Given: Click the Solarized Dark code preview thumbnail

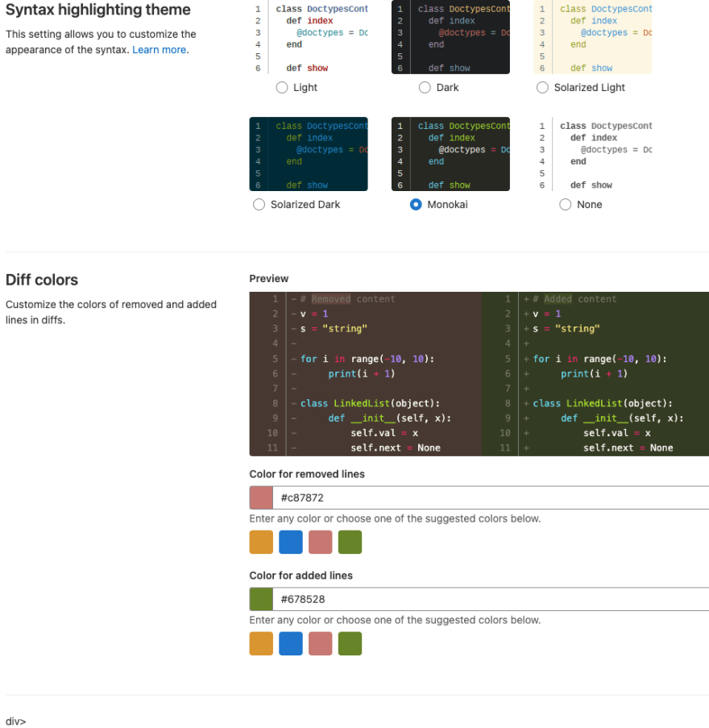Looking at the screenshot, I should point(309,154).
